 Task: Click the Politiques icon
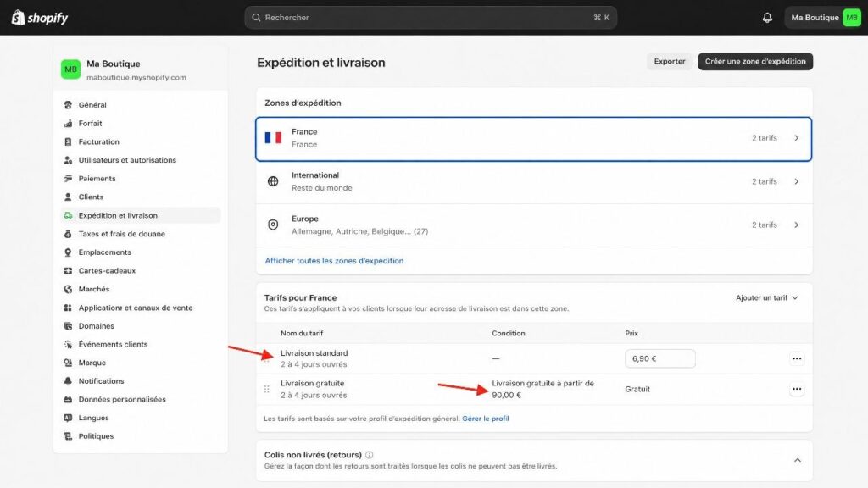click(x=68, y=436)
